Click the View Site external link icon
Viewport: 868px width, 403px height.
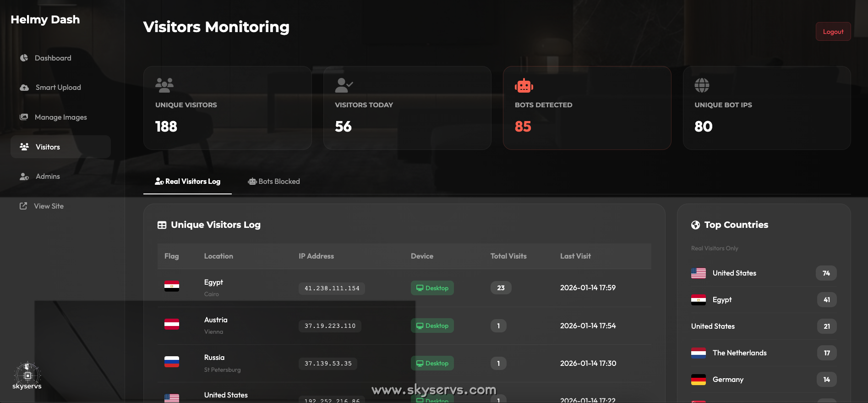pyautogui.click(x=23, y=206)
